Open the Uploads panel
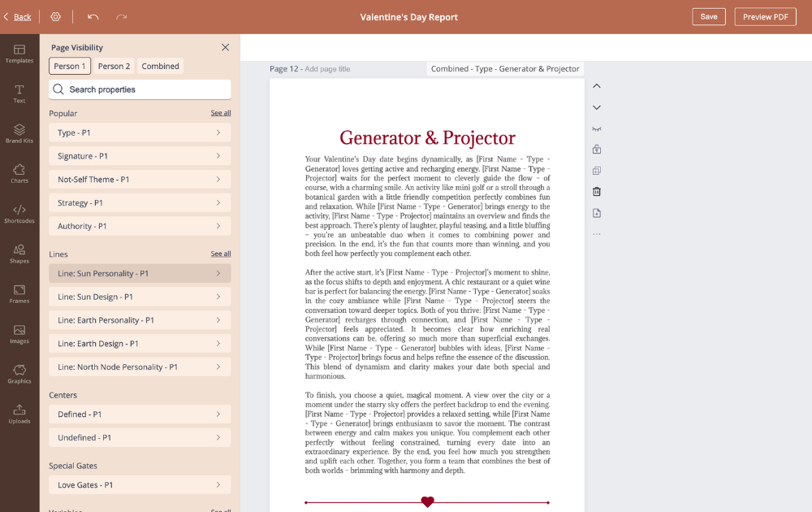Viewport: 812px width, 512px height. tap(19, 414)
